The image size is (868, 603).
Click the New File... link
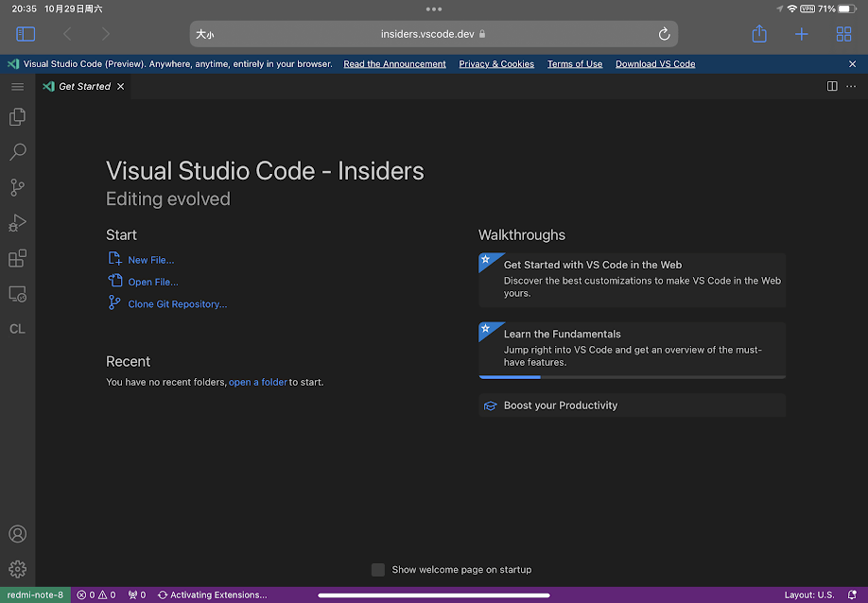[x=150, y=260]
